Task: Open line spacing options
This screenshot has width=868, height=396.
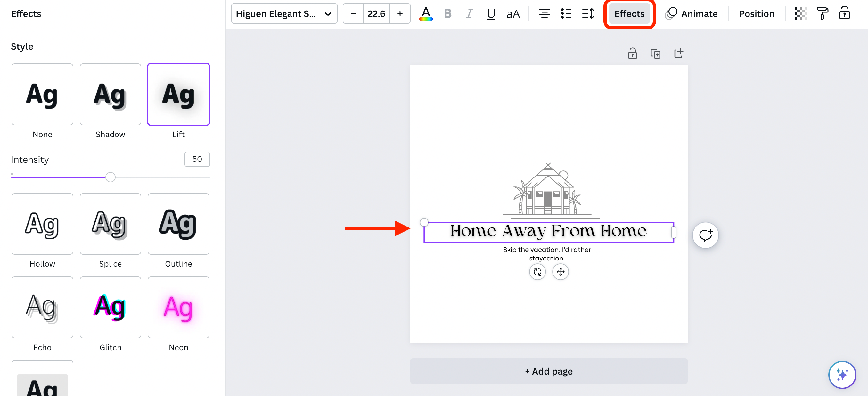Action: point(588,13)
